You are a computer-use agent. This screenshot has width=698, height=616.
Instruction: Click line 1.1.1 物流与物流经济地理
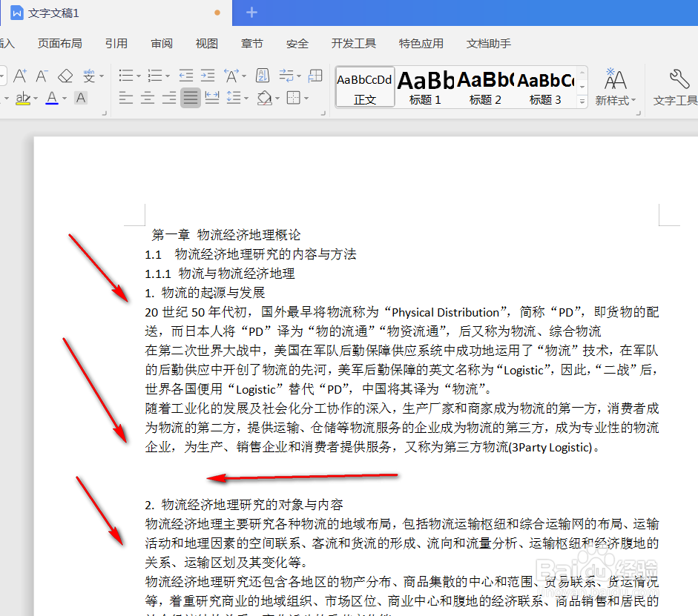(x=220, y=274)
